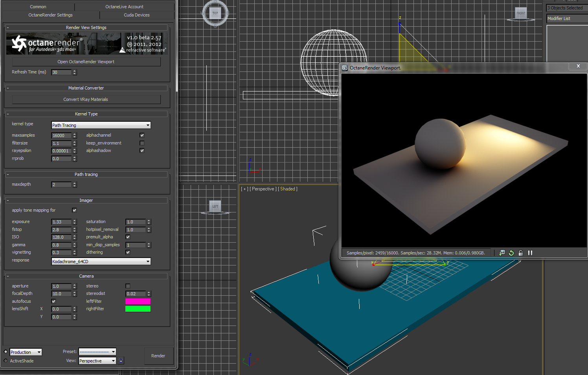Click the stereodist value field
Viewport: 588px width, 375px height.
click(x=136, y=294)
